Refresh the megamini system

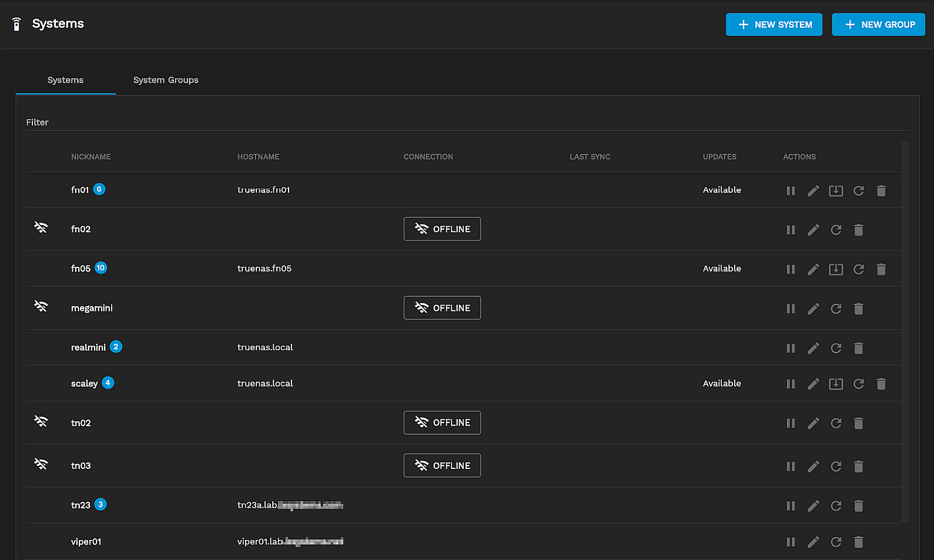pos(835,308)
